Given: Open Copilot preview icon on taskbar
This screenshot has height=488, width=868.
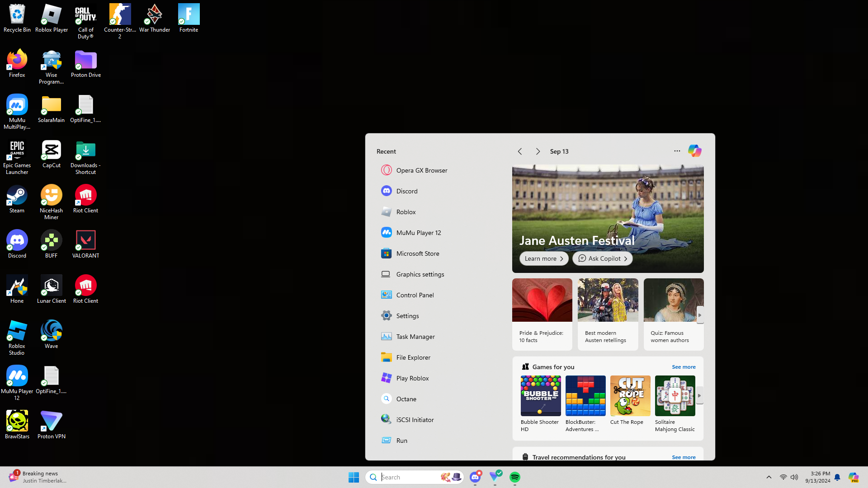Looking at the screenshot, I should pyautogui.click(x=854, y=477).
